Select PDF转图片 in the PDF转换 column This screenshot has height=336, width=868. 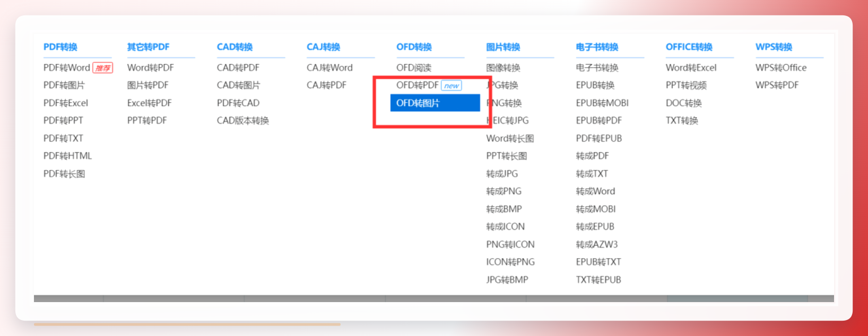click(x=64, y=85)
